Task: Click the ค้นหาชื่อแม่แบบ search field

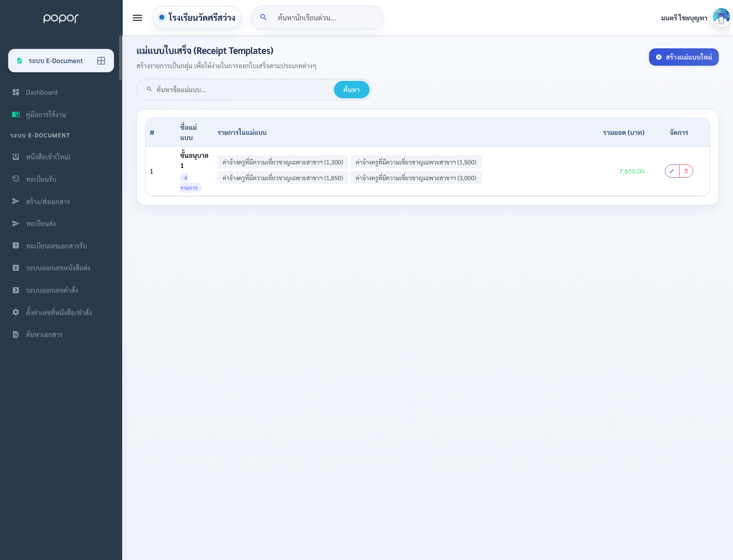Action: [x=243, y=90]
